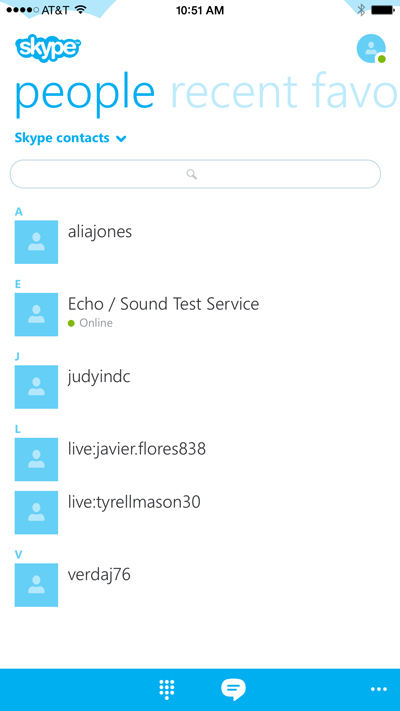Open the three-dot more options menu
Screen dimensions: 400x711
[x=379, y=689]
